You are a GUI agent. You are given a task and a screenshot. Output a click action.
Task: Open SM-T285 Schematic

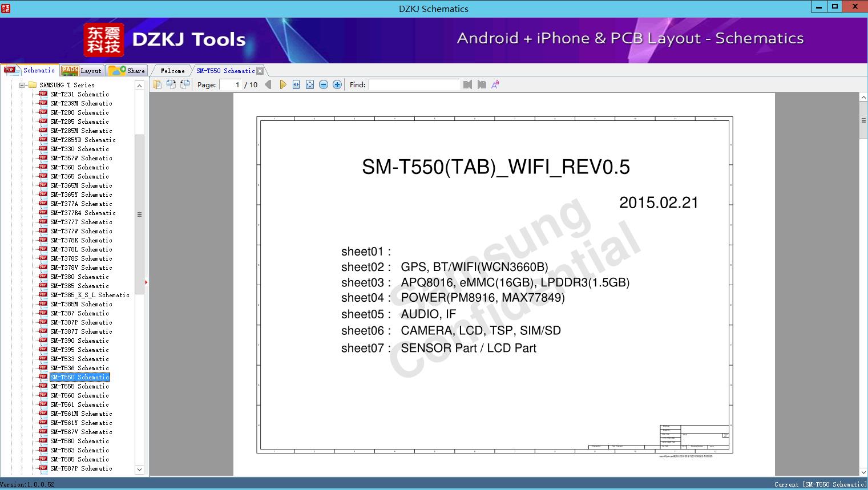pyautogui.click(x=79, y=122)
